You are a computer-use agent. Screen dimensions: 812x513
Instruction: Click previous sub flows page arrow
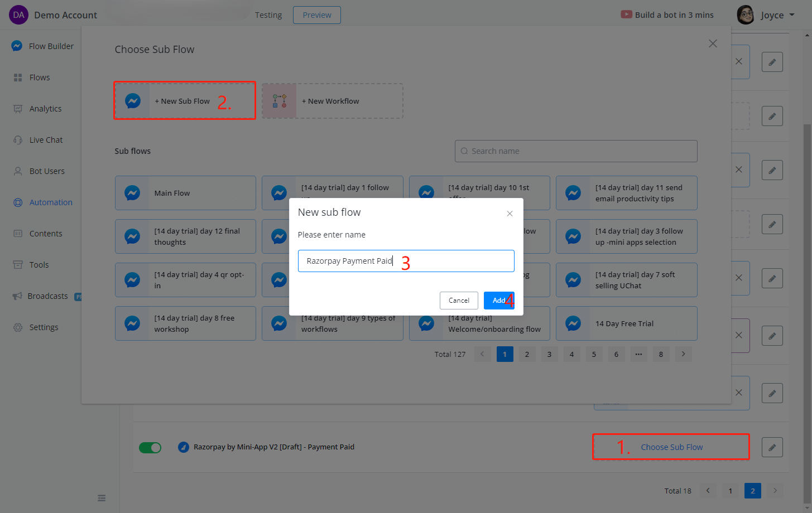tap(482, 354)
